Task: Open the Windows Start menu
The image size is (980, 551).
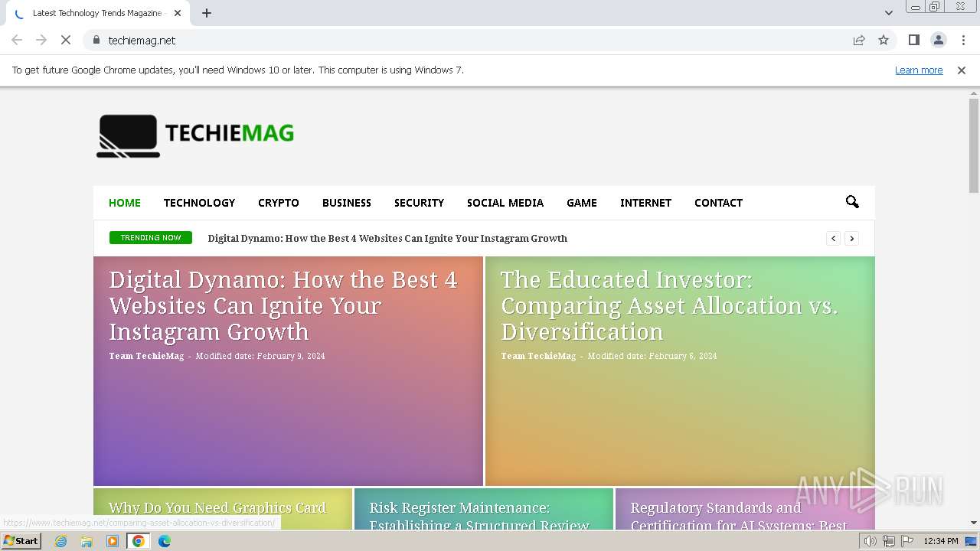Action: click(21, 541)
